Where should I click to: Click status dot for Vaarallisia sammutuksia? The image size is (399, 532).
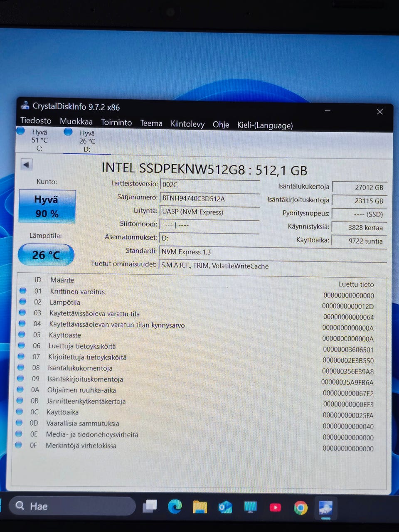point(19,422)
